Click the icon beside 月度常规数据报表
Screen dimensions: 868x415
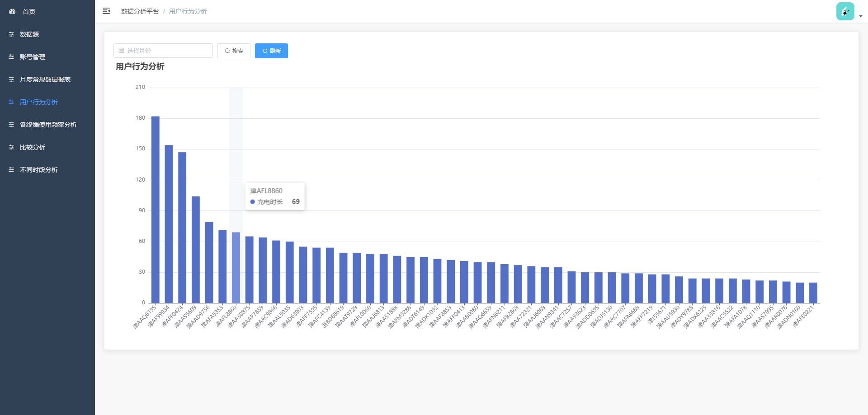[x=11, y=79]
